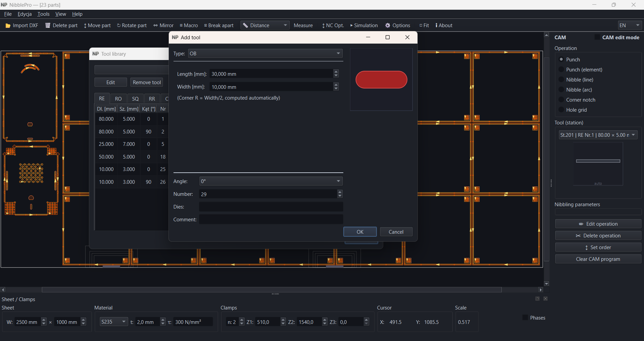Open the View menu
The image size is (644, 341).
tap(61, 14)
